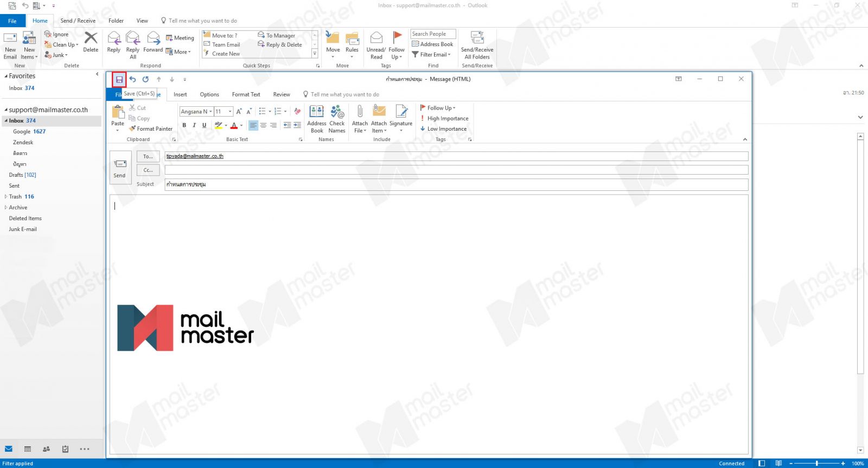Increase indent of the paragraph
Viewport: 868px width, 468px height.
(x=297, y=125)
